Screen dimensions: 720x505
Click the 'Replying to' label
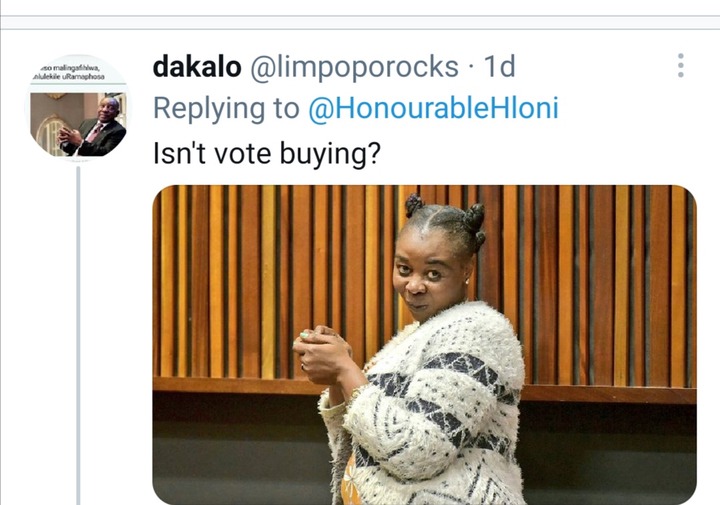tap(226, 109)
